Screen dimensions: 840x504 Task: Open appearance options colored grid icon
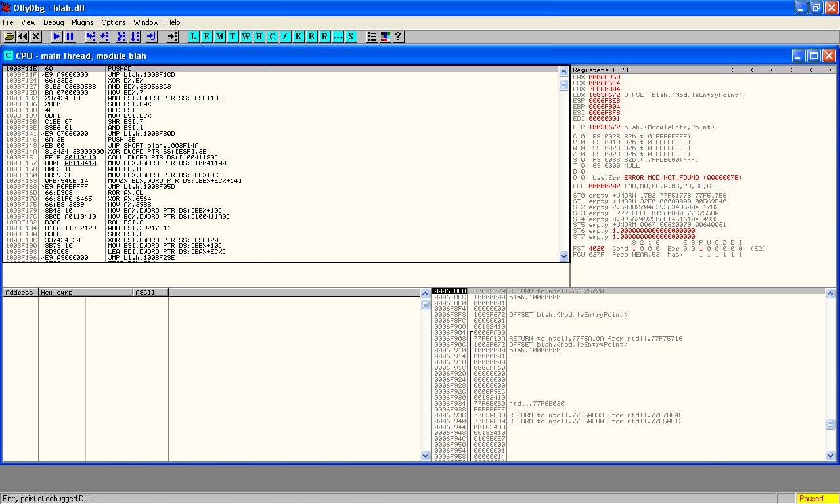click(386, 37)
